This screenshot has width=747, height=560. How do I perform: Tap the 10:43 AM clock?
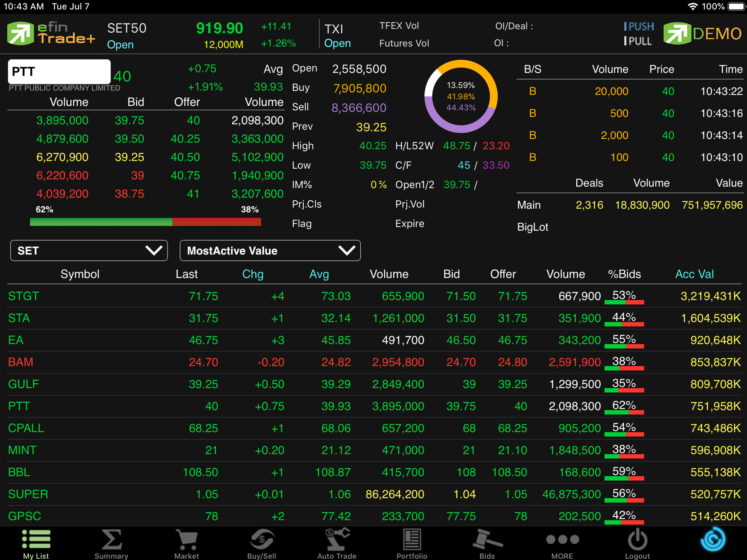[x=24, y=6]
